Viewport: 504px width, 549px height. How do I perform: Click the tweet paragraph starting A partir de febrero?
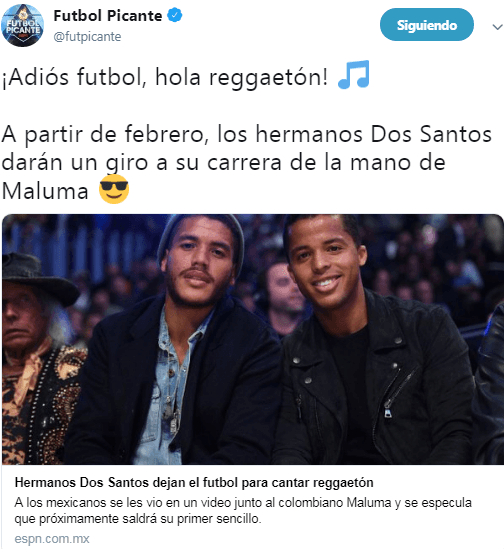tap(246, 163)
